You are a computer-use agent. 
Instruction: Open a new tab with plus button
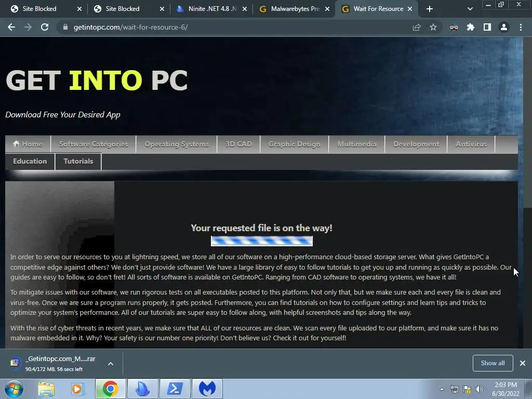coord(430,9)
